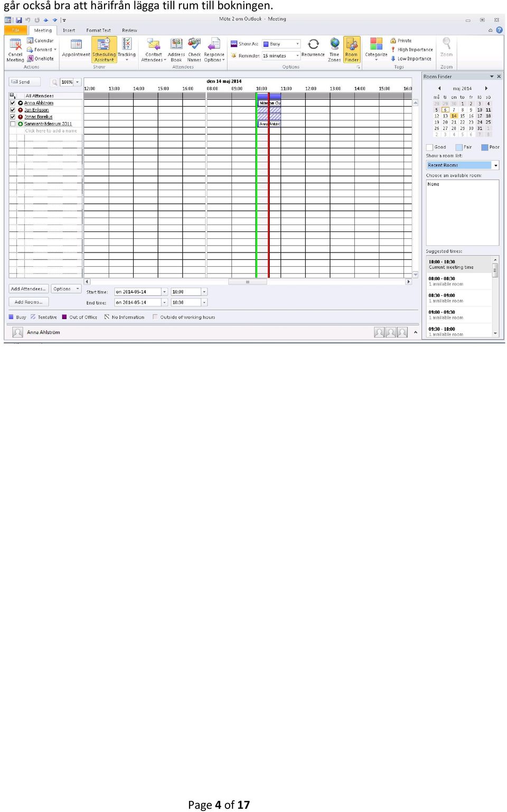Click the horizontal scrollbar of the schedule grid
The width and height of the screenshot is (507, 812).
tap(247, 282)
